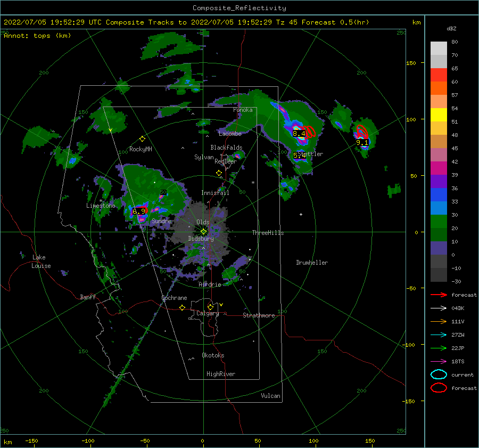
Task: Click the yellow diamond marker in Calgary
Action: tap(210, 307)
